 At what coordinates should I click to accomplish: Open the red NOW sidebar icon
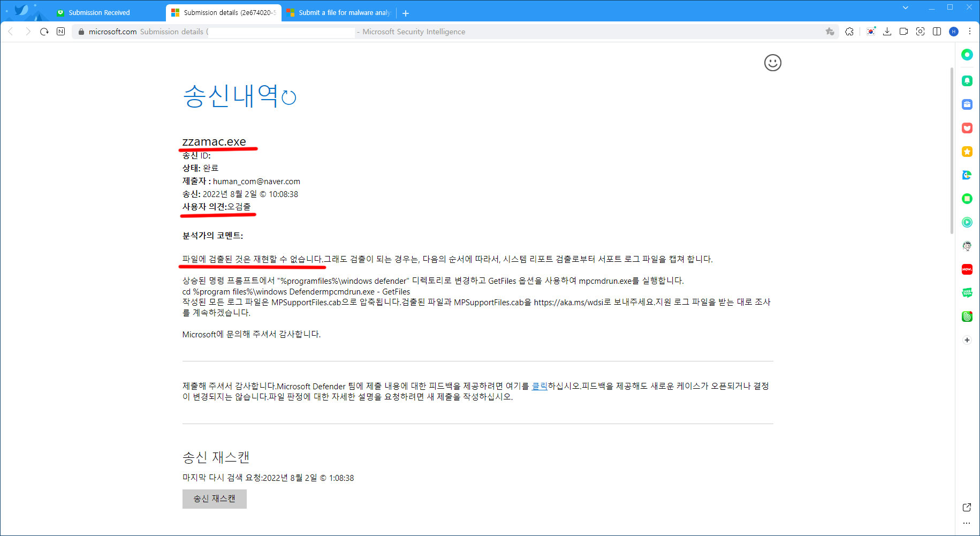pos(967,269)
